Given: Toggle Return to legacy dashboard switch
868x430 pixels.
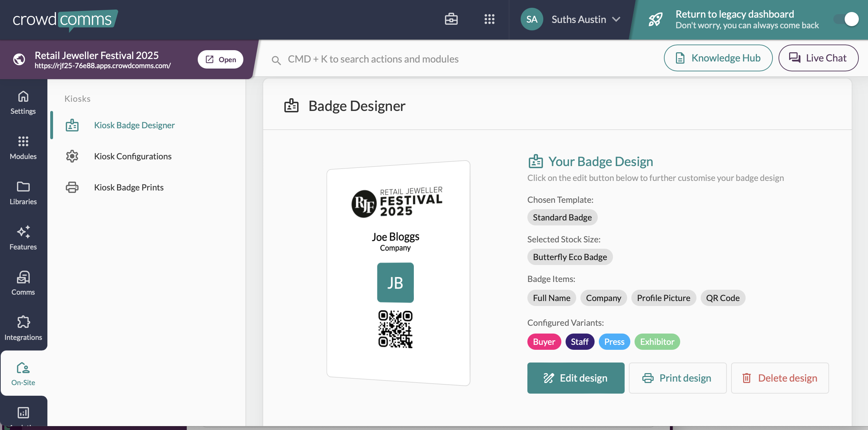Looking at the screenshot, I should coord(846,19).
